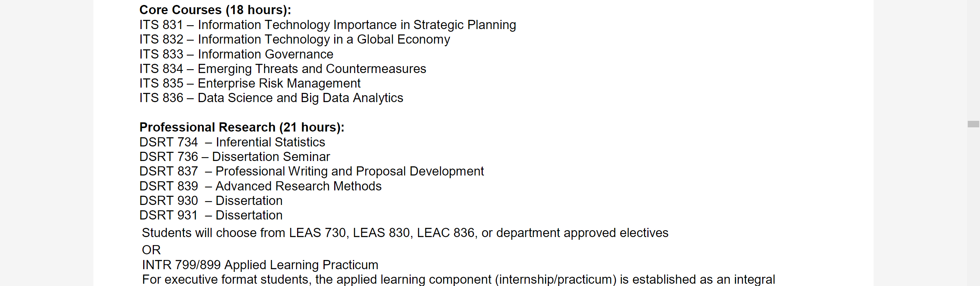980x286 pixels.
Task: Click the standalone 'OR' line
Action: click(151, 250)
